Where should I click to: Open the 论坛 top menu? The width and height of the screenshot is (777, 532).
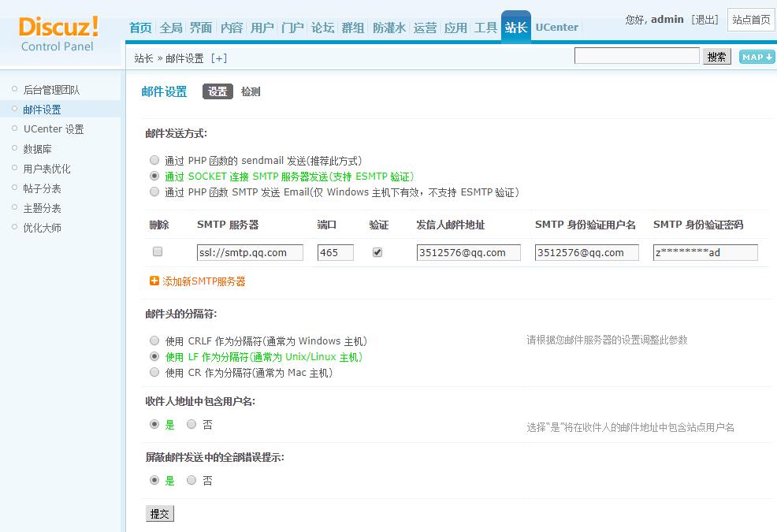322,28
